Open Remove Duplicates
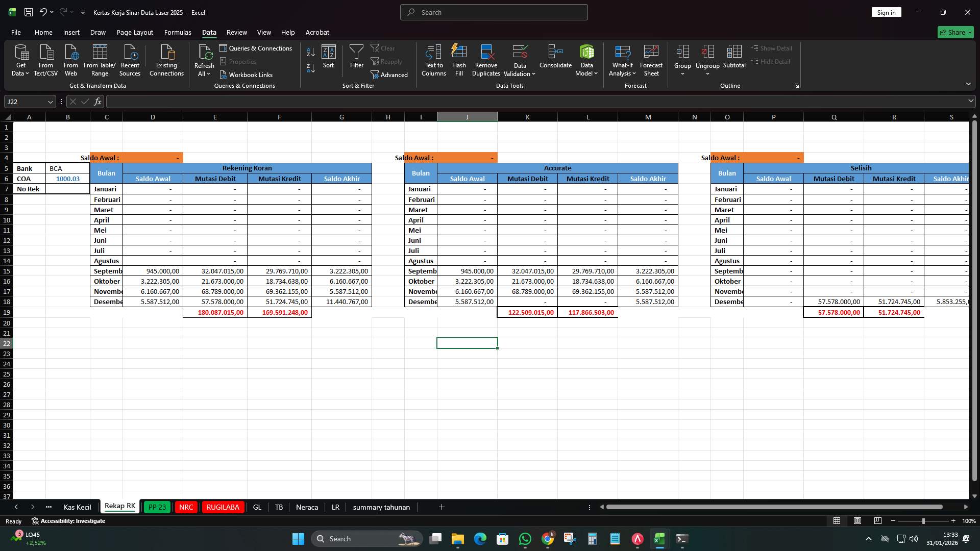 tap(485, 60)
